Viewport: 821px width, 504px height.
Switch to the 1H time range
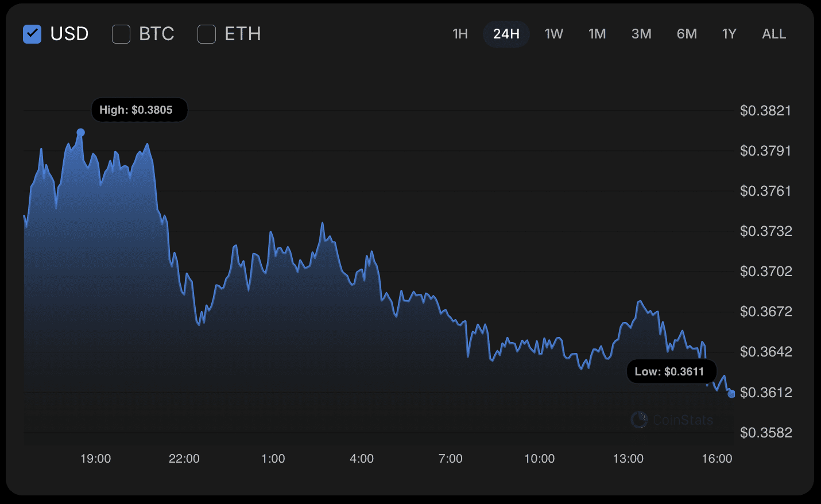(x=460, y=34)
